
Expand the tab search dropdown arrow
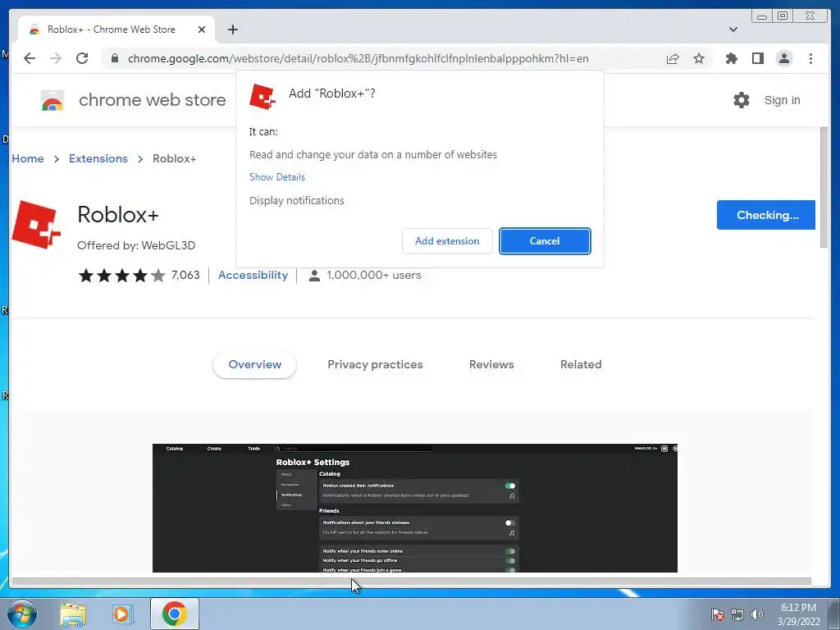click(733, 30)
